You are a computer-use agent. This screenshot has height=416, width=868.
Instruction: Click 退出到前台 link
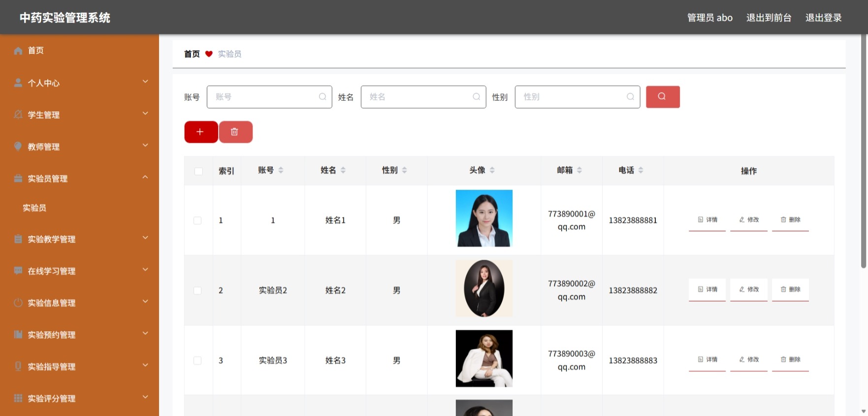pyautogui.click(x=769, y=18)
